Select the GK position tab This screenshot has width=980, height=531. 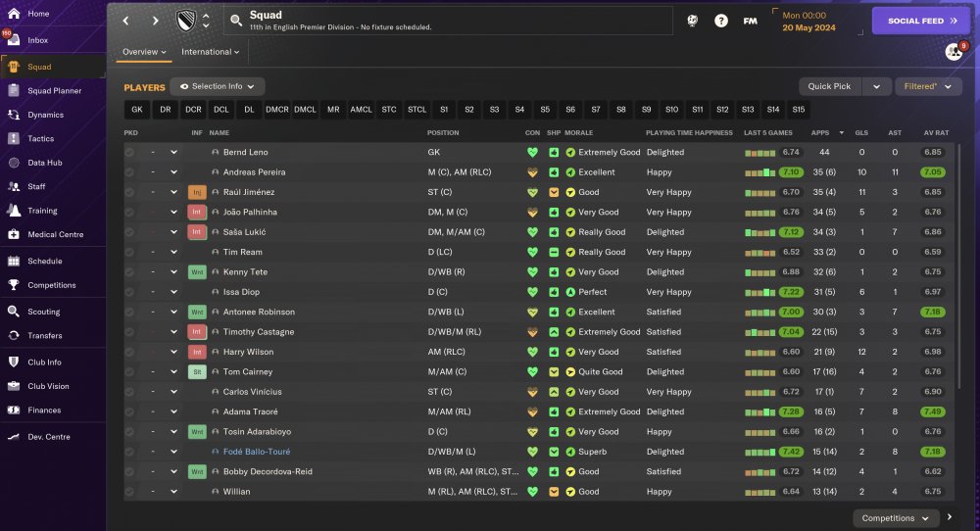click(137, 110)
